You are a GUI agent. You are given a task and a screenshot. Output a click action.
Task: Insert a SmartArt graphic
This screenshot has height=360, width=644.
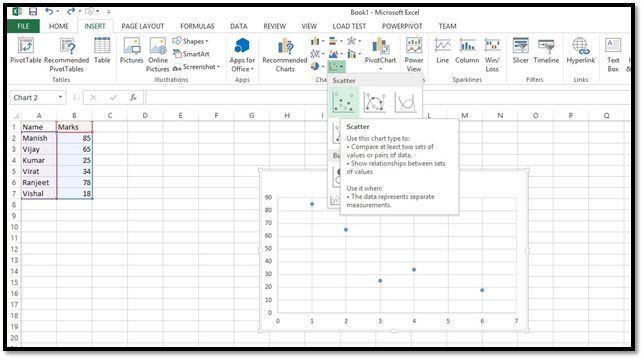click(x=191, y=54)
